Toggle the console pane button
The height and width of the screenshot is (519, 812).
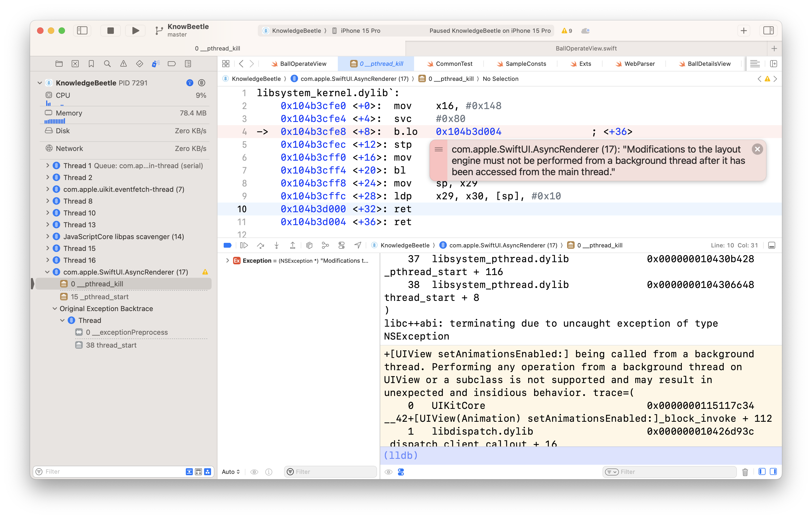coord(773,472)
